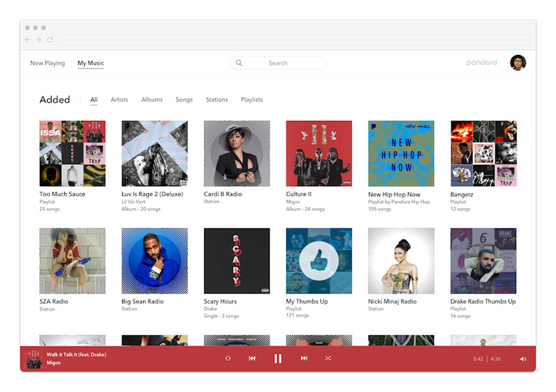
Task: Open the Cardi B Radio station cover
Action: [237, 153]
